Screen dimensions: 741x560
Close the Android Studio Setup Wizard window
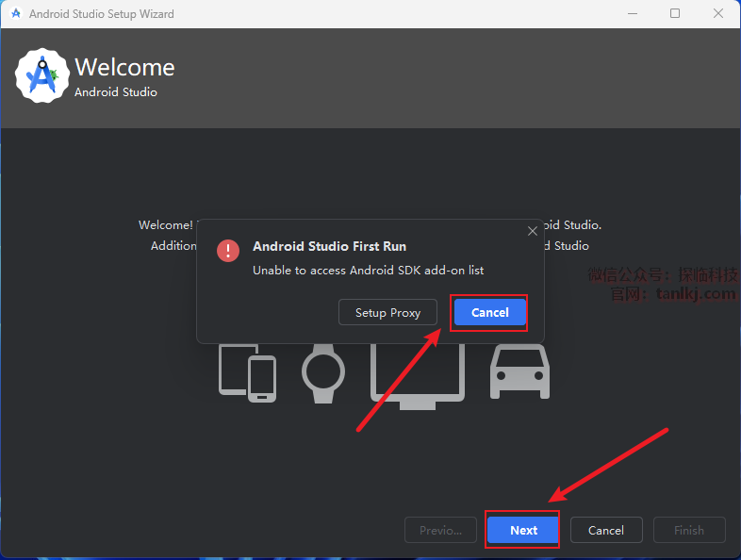click(718, 14)
